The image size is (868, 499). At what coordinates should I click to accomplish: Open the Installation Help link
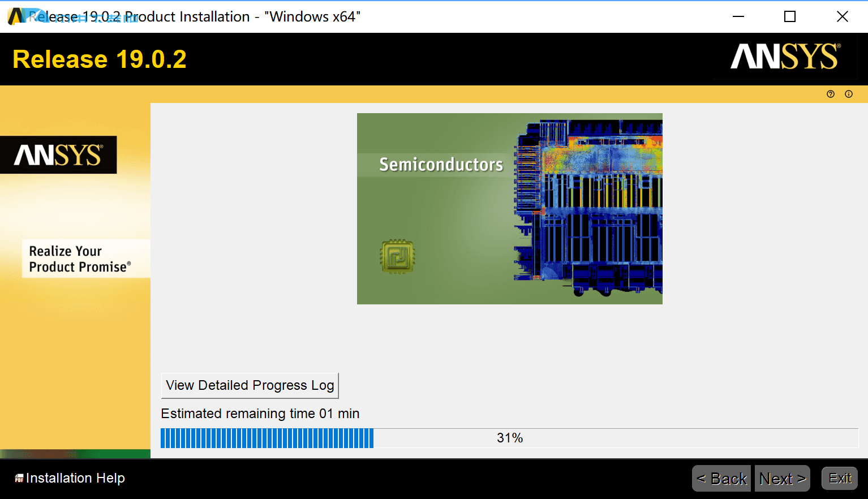point(75,479)
